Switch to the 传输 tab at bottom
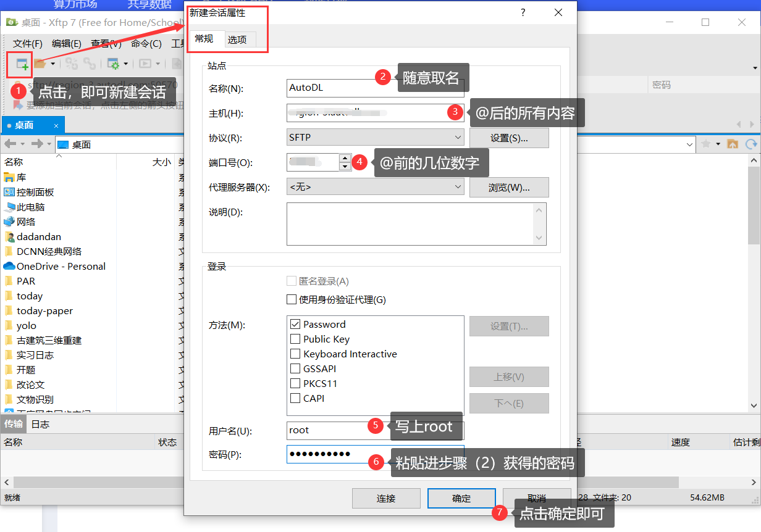The width and height of the screenshot is (761, 532). point(14,423)
